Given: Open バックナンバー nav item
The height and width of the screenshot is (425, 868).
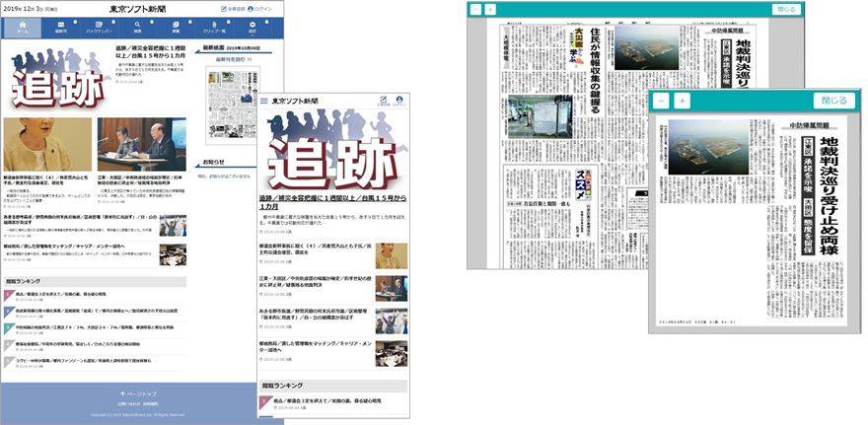Looking at the screenshot, I should [x=99, y=28].
